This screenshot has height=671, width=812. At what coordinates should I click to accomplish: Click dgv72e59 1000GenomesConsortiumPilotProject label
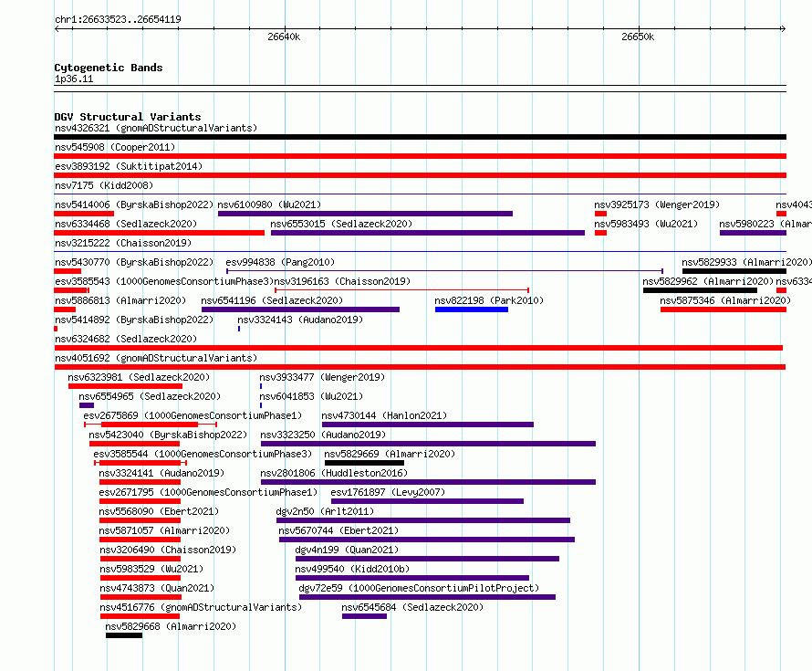click(x=419, y=588)
